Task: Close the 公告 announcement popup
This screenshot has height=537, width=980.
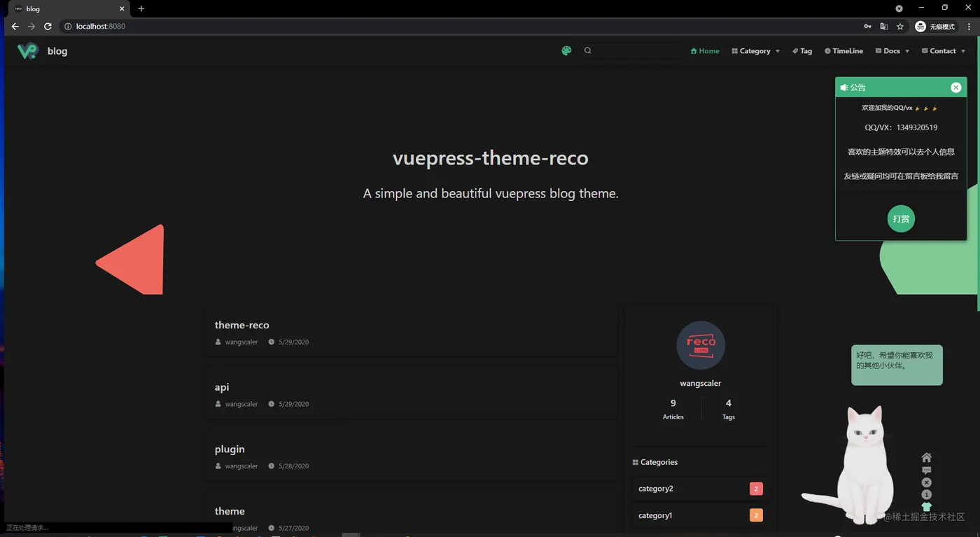Action: tap(956, 88)
